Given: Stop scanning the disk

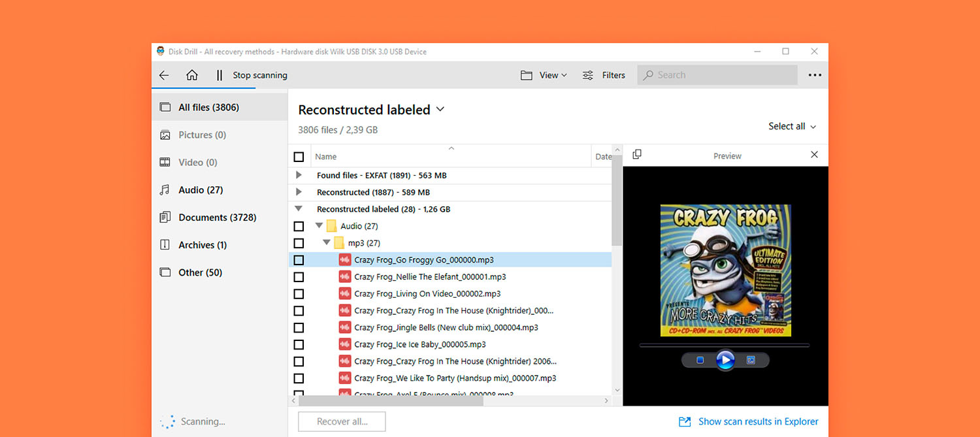Looking at the screenshot, I should 260,75.
